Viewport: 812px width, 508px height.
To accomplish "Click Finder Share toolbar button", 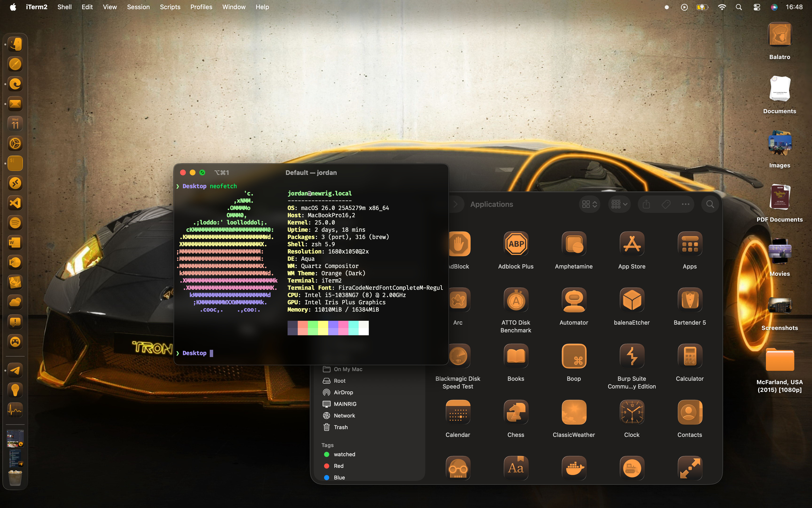I will tap(646, 204).
